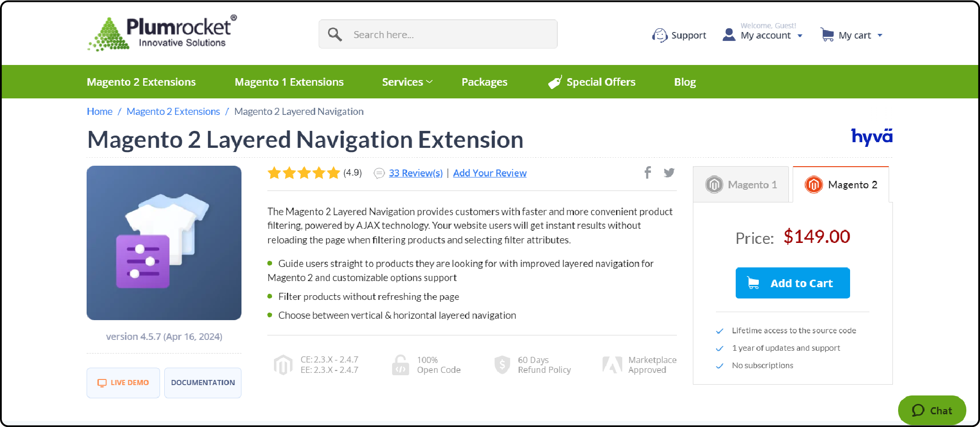Click the checkmark beside Lifetime access
Viewport: 980px width, 427px height.
[720, 331]
